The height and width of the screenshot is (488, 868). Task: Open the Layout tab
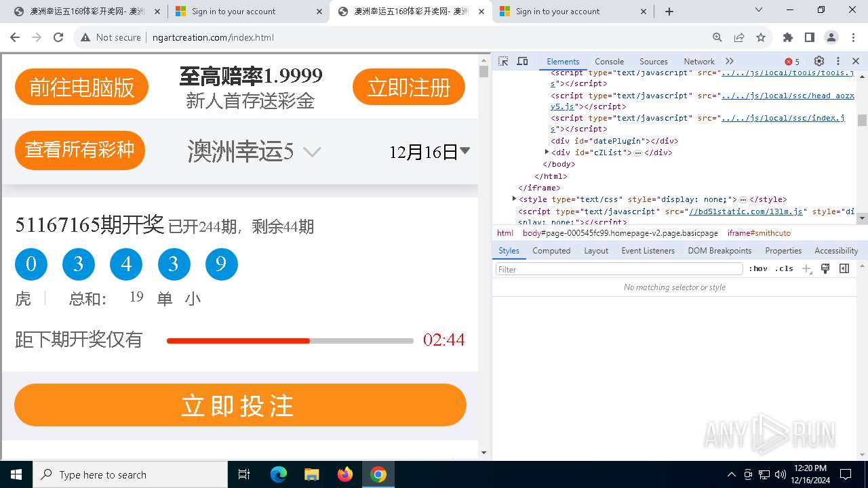pyautogui.click(x=596, y=250)
